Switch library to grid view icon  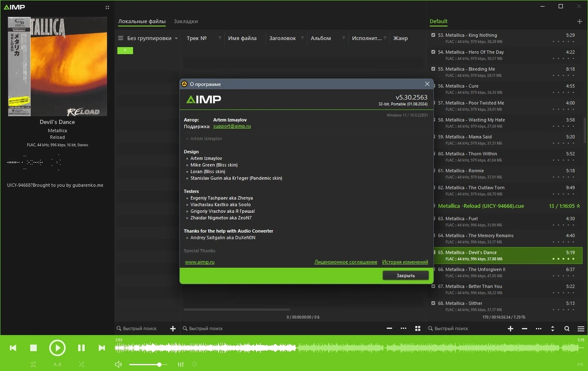417,328
